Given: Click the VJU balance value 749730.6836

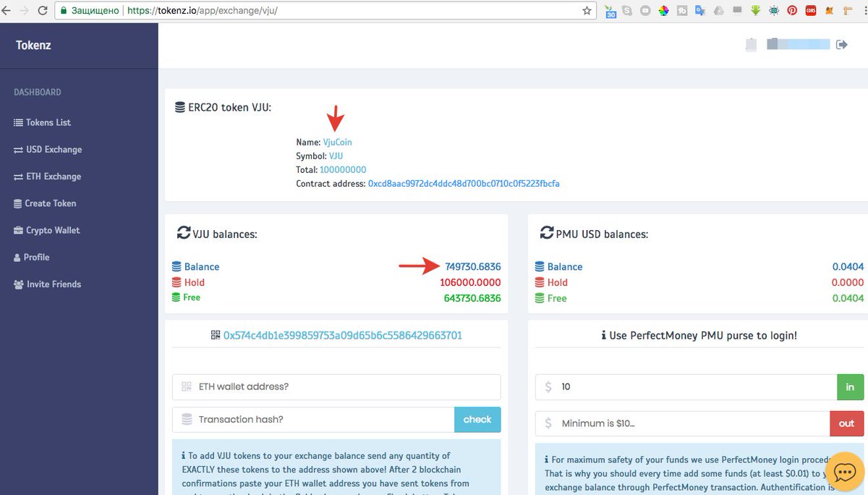Looking at the screenshot, I should click(x=472, y=266).
